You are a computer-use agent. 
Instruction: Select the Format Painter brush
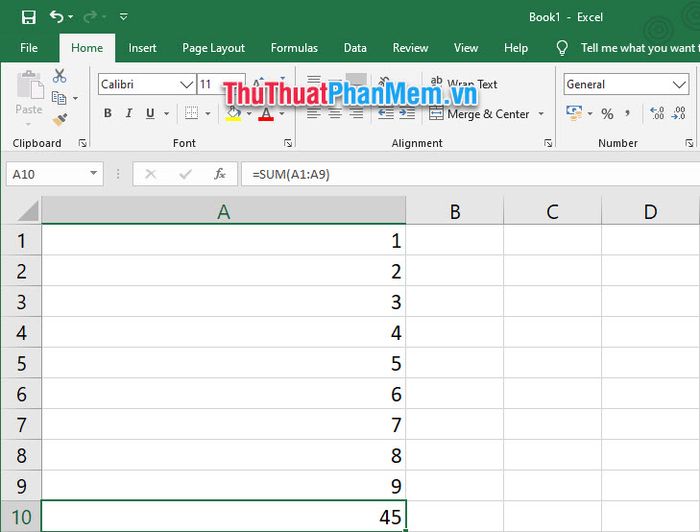[59, 119]
